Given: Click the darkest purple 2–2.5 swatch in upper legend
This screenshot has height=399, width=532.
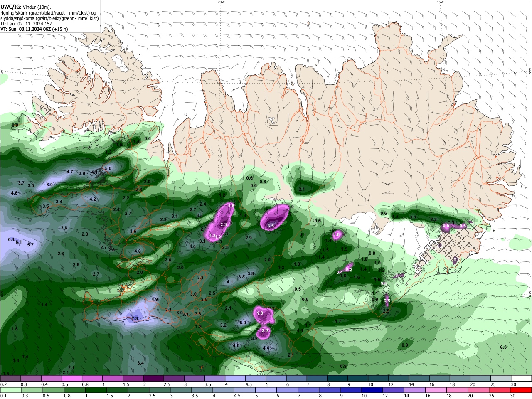Looking at the screenshot, I should 153,379.
